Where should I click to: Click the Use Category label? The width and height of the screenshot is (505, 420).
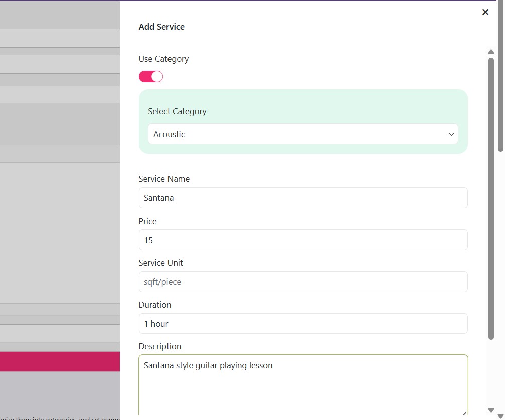click(163, 59)
